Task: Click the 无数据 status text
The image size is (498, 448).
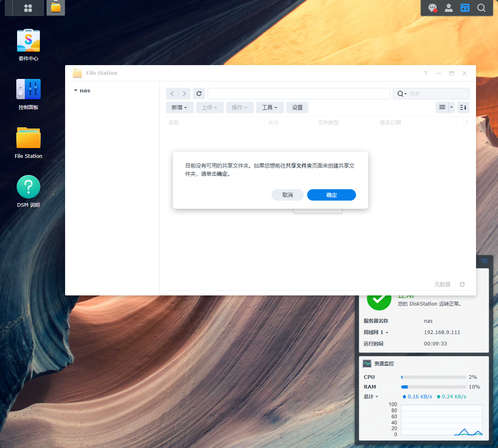Action: (x=442, y=284)
